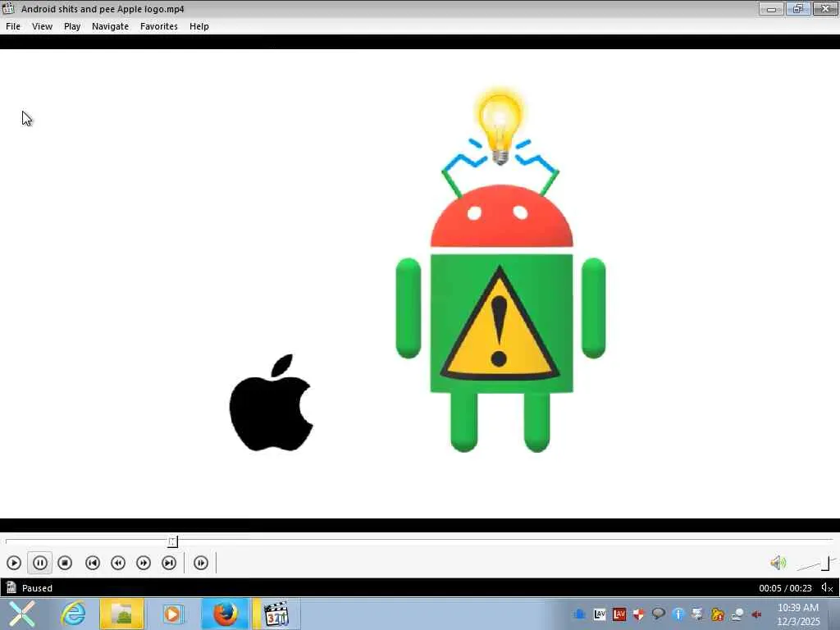Viewport: 840px width, 630px height.
Task: Skip to the previous file
Action: [93, 563]
